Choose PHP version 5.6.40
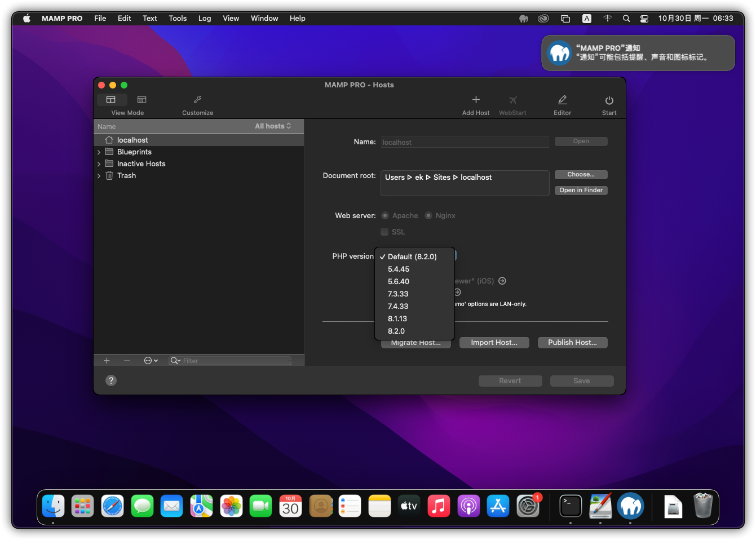Image resolution: width=756 pixels, height=540 pixels. (x=414, y=281)
